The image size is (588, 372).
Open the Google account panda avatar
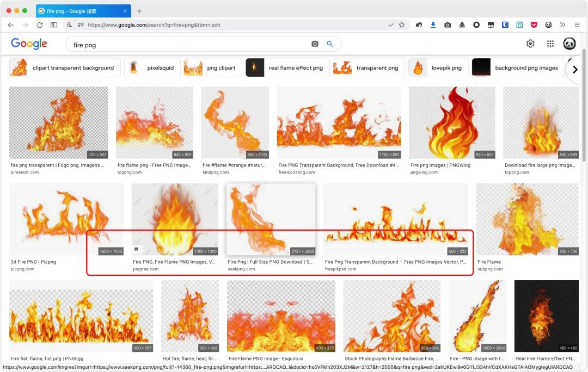tap(569, 44)
